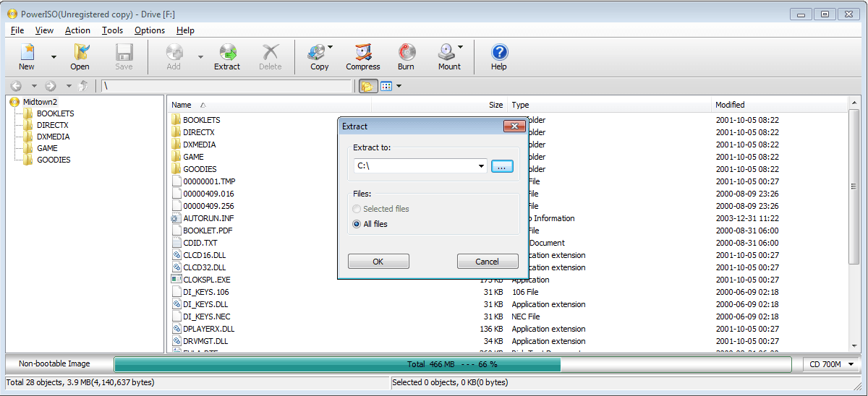
Task: Select the DPLAYERX.DLL file icon
Action: (x=176, y=329)
